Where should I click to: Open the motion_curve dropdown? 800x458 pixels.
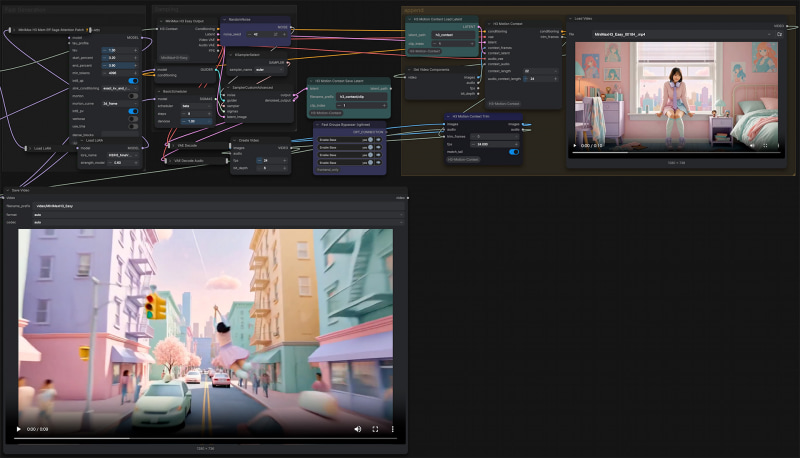[x=120, y=104]
